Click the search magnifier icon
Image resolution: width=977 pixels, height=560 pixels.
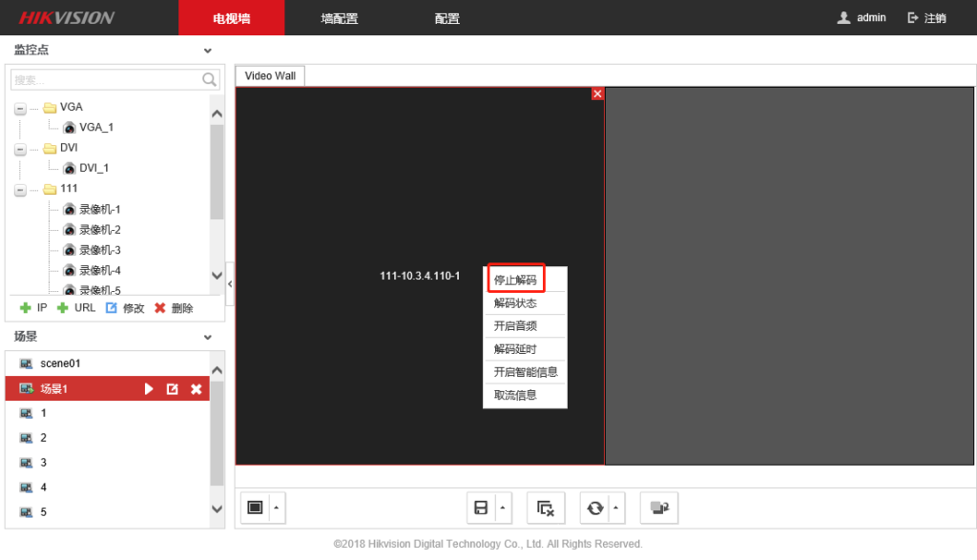click(210, 80)
